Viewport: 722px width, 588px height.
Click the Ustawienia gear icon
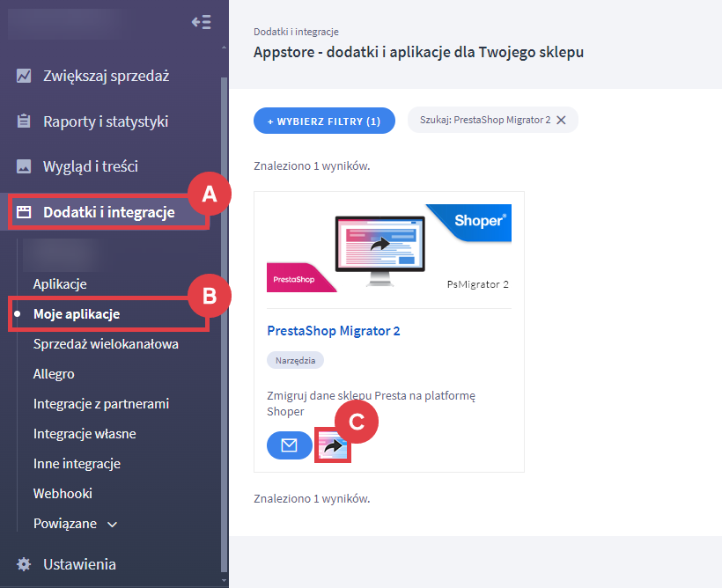(24, 564)
